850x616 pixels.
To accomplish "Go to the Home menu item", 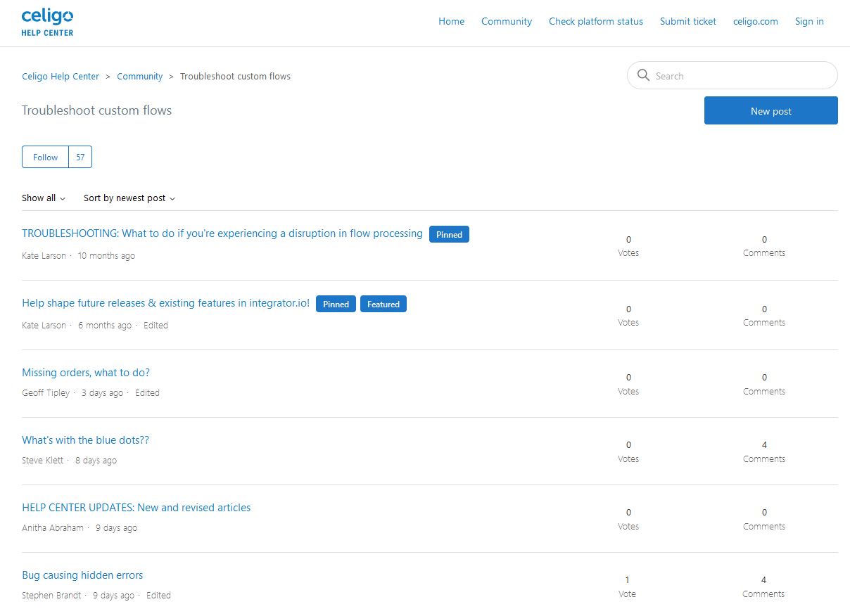I will (x=451, y=22).
